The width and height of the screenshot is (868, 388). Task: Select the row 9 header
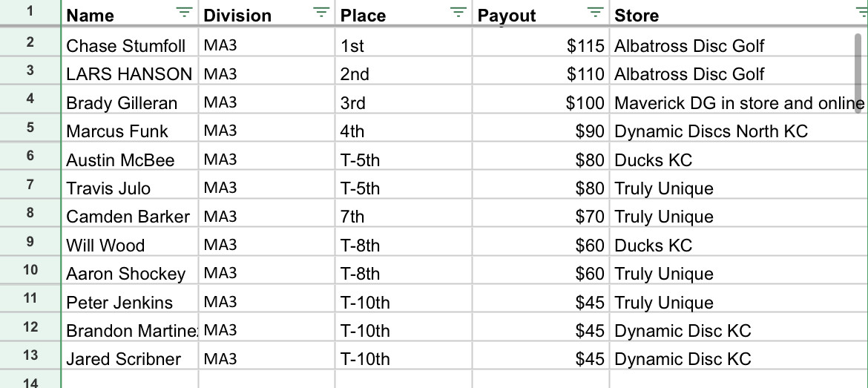coord(30,242)
